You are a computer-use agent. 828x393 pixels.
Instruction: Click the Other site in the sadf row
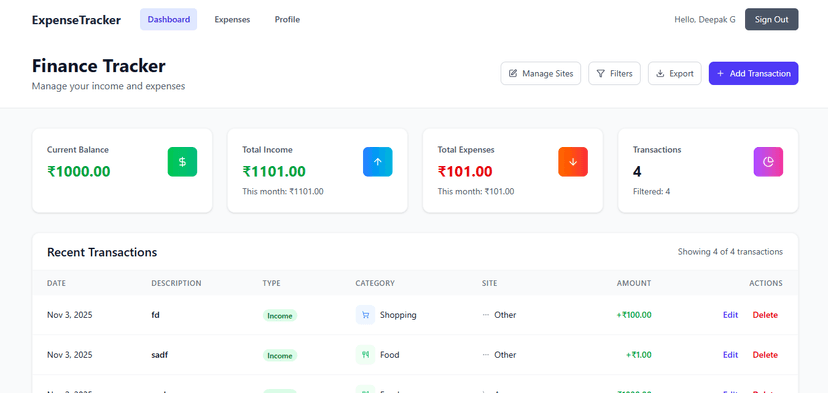[x=505, y=355]
